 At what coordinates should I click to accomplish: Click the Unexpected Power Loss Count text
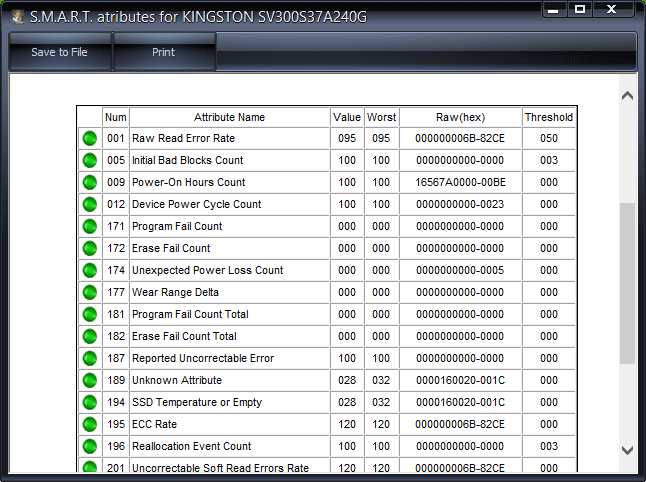tap(208, 270)
